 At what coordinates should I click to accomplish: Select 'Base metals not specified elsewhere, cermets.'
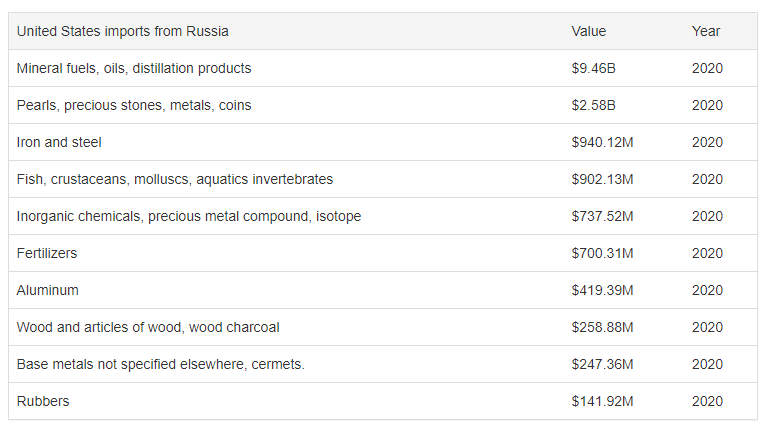[x=161, y=365]
